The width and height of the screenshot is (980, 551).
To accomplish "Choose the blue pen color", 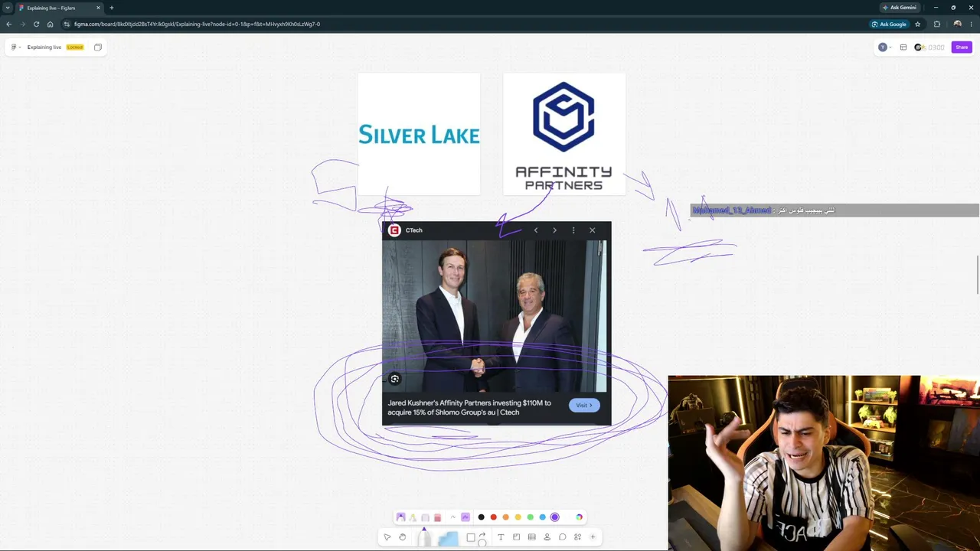I will tap(543, 517).
